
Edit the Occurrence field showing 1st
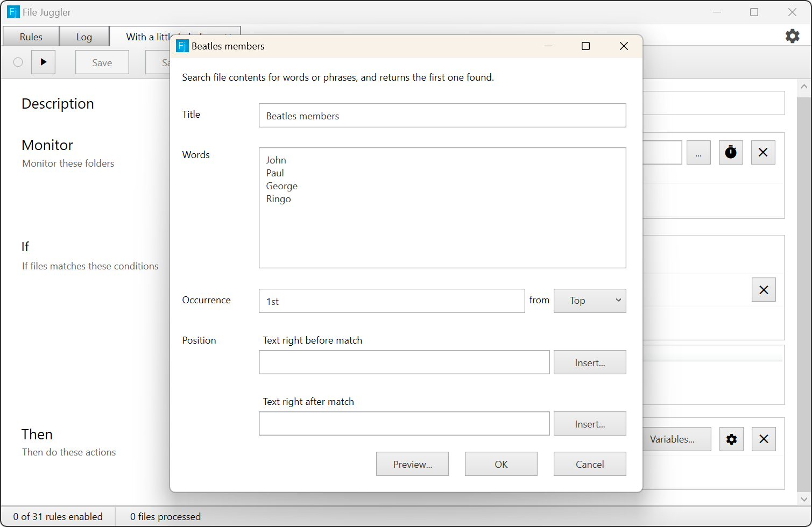point(392,301)
